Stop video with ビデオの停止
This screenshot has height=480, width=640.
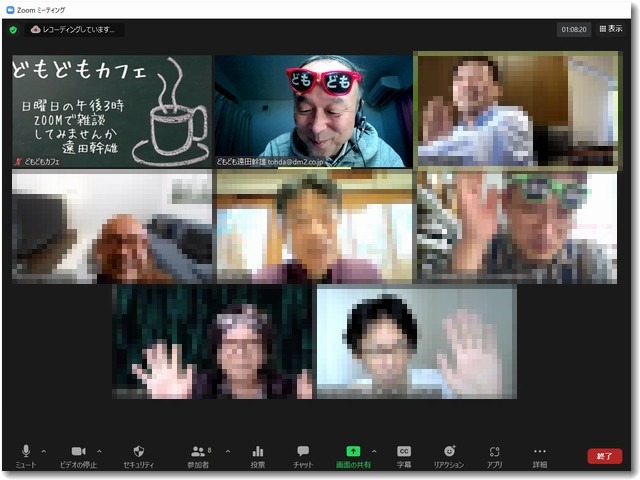coord(78,456)
